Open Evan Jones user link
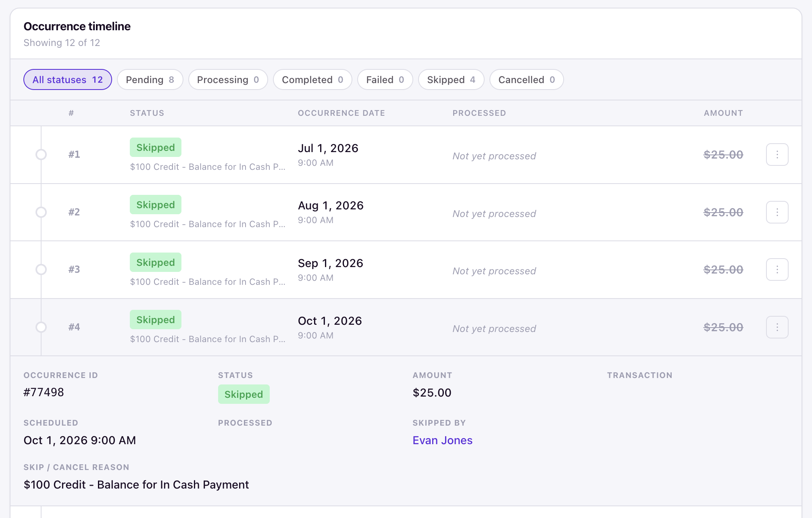This screenshot has height=518, width=812. point(442,440)
